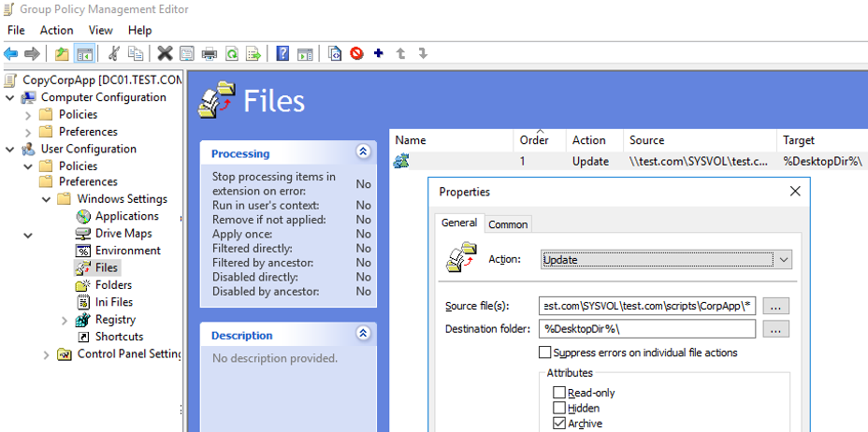
Task: Click the Move Down arrow toolbar icon
Action: (423, 53)
